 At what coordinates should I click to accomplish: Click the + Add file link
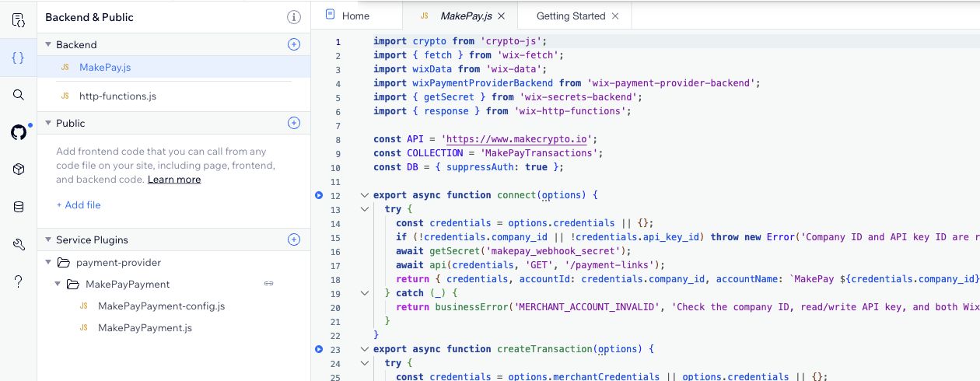(79, 205)
